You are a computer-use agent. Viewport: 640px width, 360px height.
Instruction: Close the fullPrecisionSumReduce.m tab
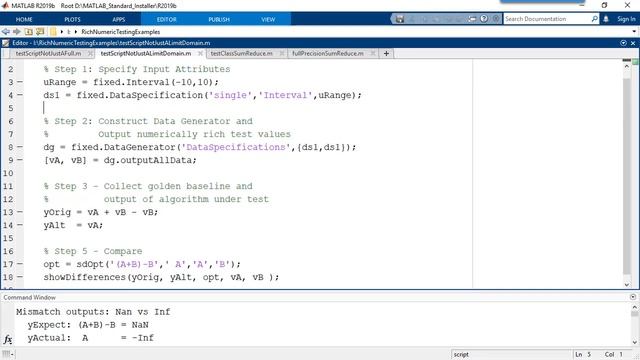373,53
